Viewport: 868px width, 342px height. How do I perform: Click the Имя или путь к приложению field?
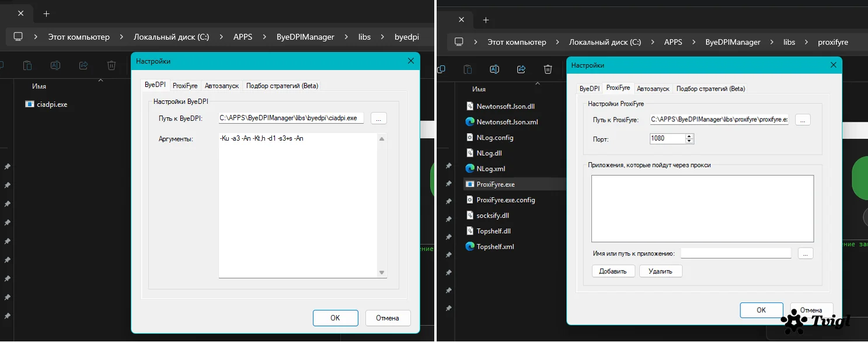pyautogui.click(x=735, y=253)
